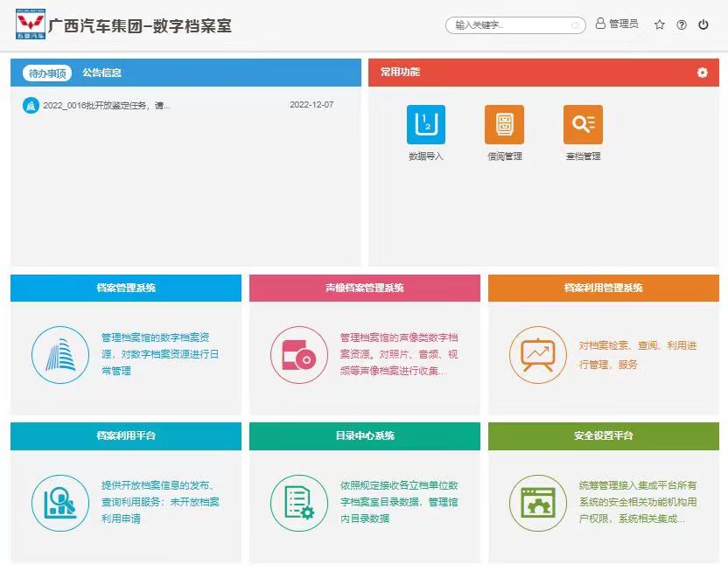Click the 档案利用平台 magnifier icon

[x=60, y=502]
